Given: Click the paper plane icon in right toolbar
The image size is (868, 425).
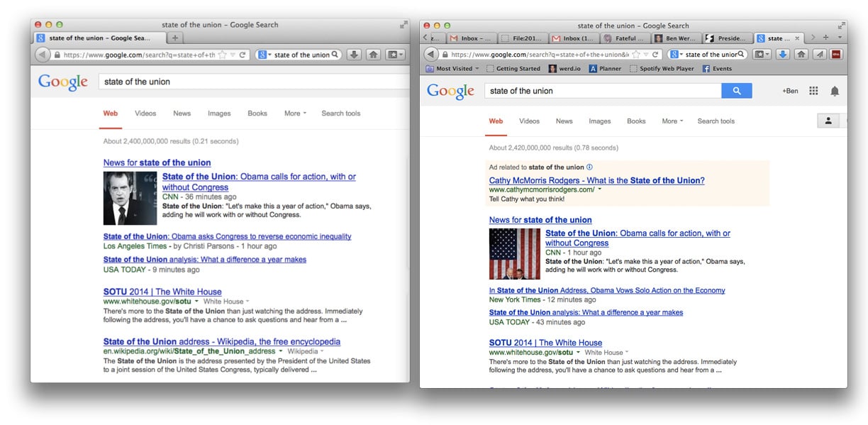Looking at the screenshot, I should (819, 54).
